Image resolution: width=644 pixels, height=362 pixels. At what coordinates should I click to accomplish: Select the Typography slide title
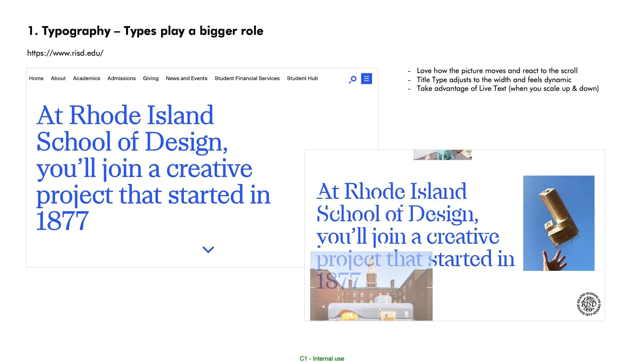click(x=145, y=31)
